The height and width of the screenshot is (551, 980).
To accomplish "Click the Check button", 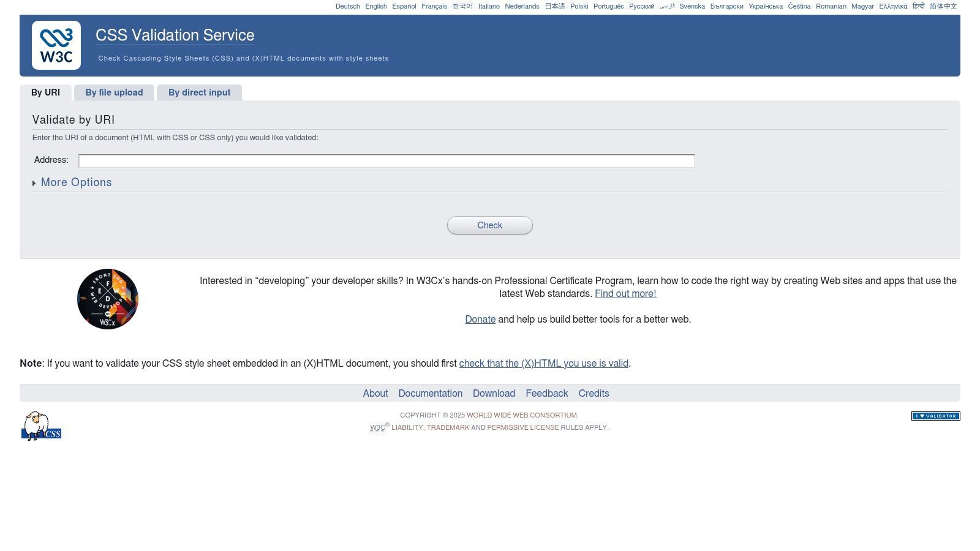I will tap(490, 225).
